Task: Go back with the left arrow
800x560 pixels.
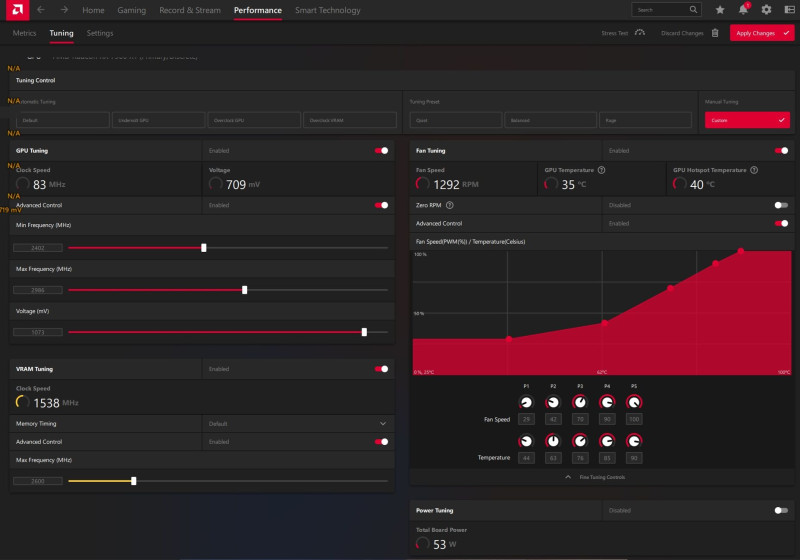Action: pos(41,10)
